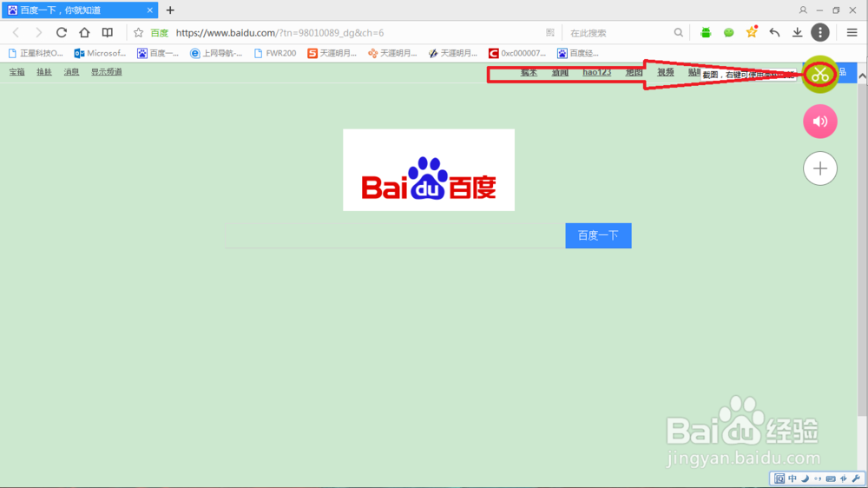Image resolution: width=868 pixels, height=488 pixels.
Task: Click the 显示频道 link
Action: (106, 72)
